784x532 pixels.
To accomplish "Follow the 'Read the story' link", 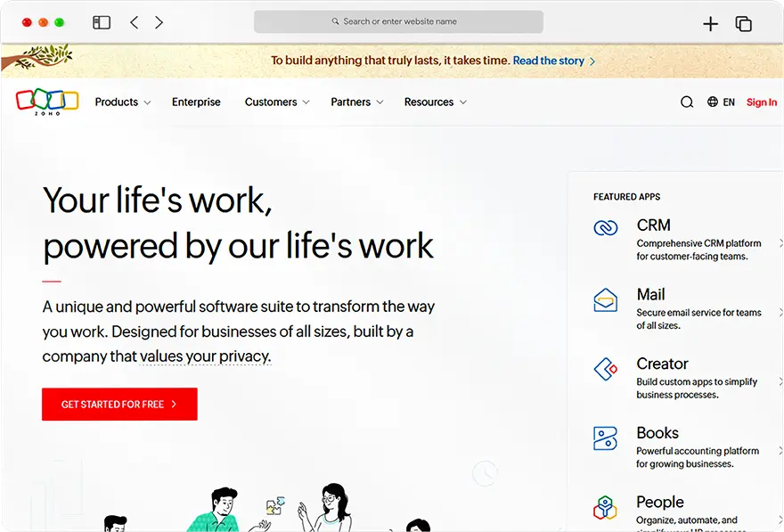I will coord(548,61).
